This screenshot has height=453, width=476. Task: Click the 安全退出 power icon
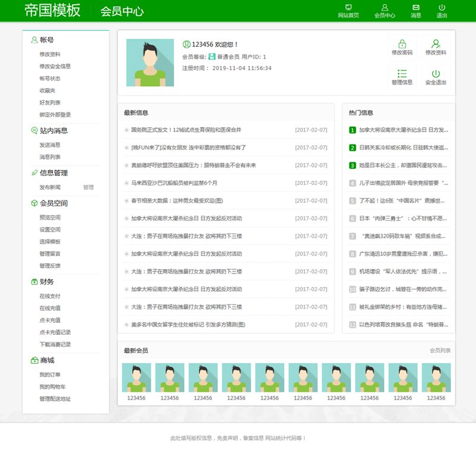click(x=436, y=74)
